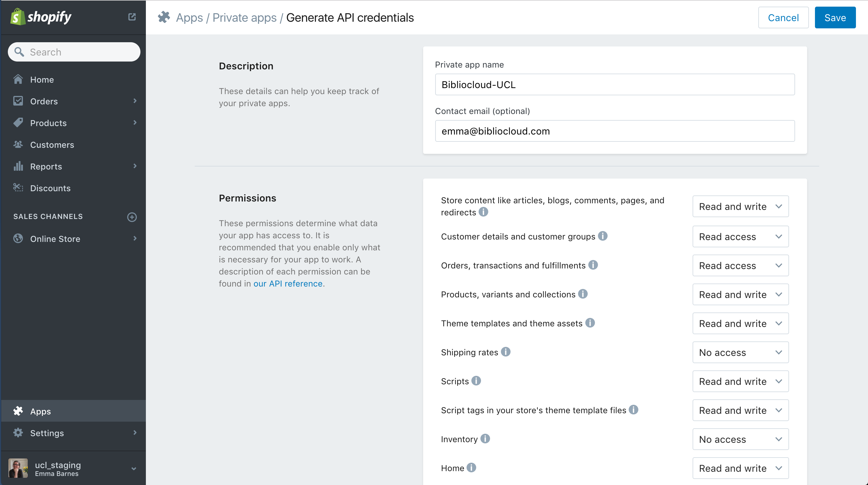Open Inventory permission dropdown
This screenshot has width=868, height=485.
740,439
